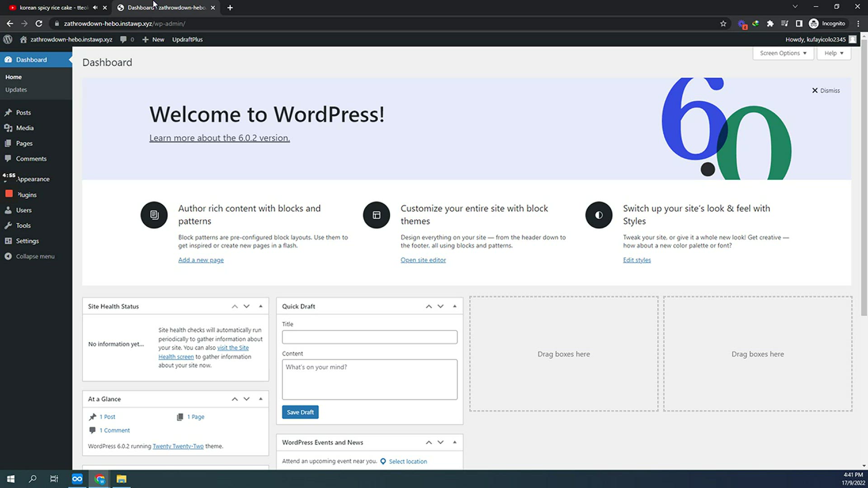868x488 pixels.
Task: Click Select location link
Action: pyautogui.click(x=408, y=461)
